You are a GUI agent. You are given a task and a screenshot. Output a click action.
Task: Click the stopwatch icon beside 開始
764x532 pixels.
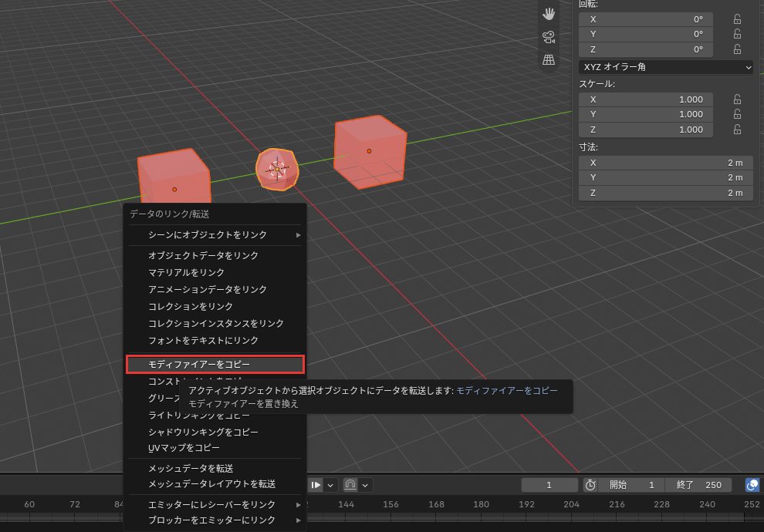(590, 485)
